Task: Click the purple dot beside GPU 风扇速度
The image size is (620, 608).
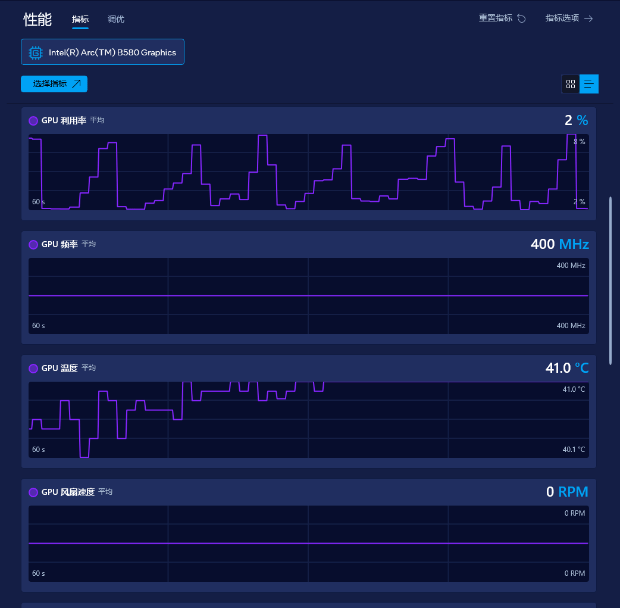Action: tap(33, 493)
